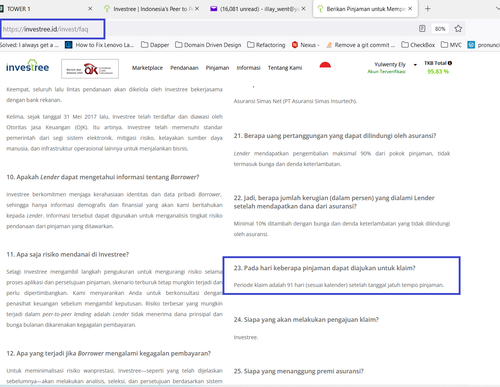The height and width of the screenshot is (387, 500).
Task: Click the 'Periode klaim adalah 91 hari' answer
Action: coord(339,285)
